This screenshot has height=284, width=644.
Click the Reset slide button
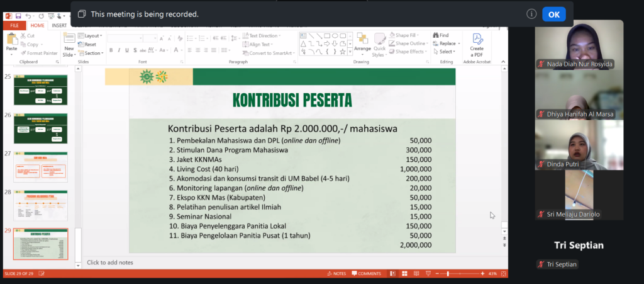(89, 45)
